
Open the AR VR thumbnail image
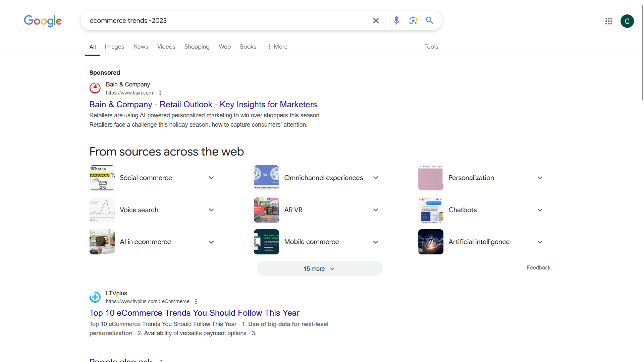[x=266, y=210]
